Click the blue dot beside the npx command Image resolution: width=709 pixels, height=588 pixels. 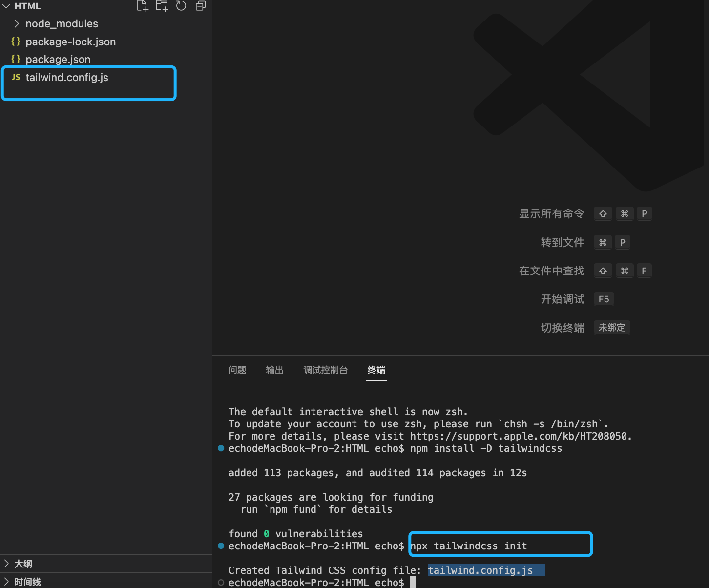221,546
